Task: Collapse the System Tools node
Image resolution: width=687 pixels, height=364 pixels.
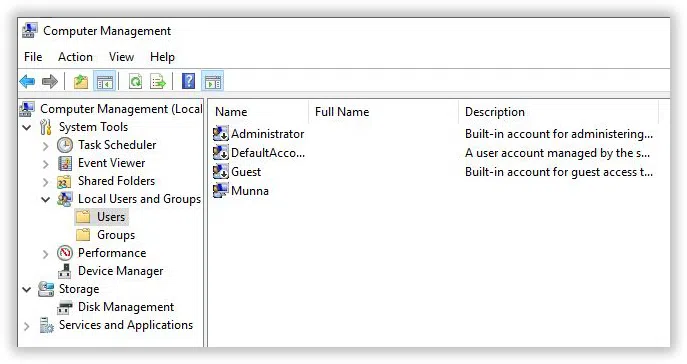Action: (x=27, y=127)
